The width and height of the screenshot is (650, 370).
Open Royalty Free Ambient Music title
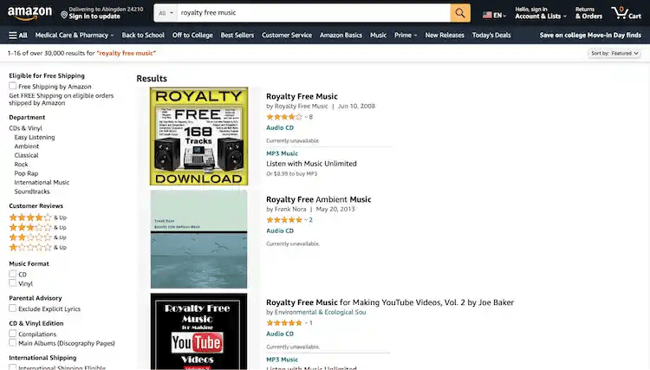click(x=318, y=199)
